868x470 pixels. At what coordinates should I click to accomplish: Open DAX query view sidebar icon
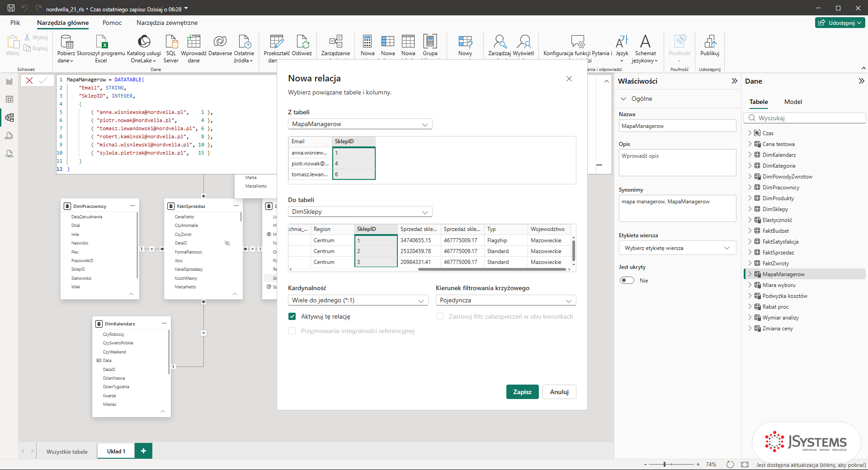[x=9, y=136]
